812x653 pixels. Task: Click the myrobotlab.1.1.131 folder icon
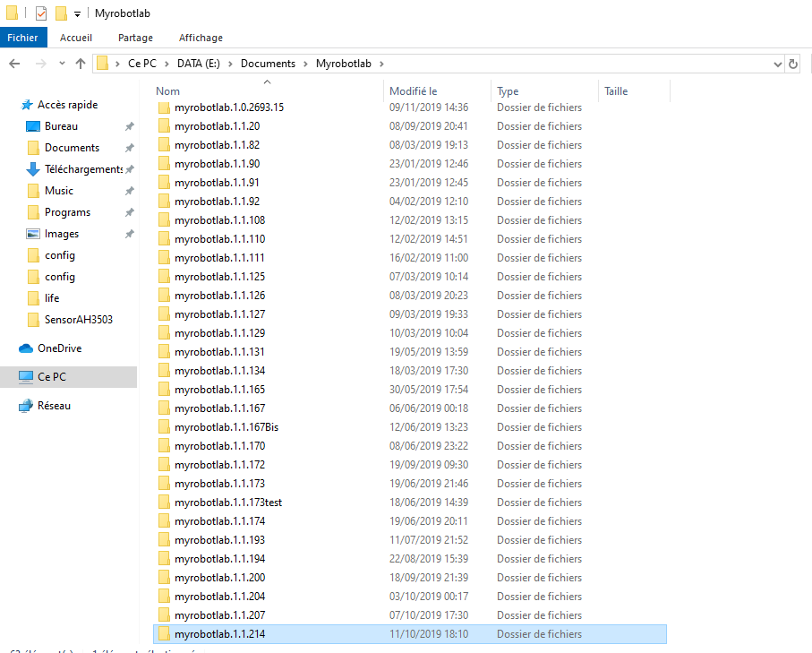(164, 352)
